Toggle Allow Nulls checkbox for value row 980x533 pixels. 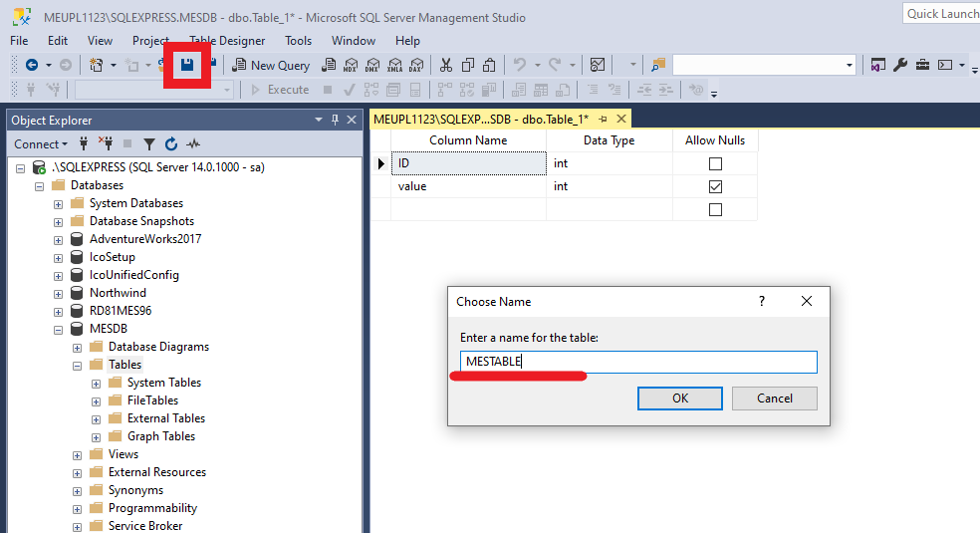pos(715,187)
